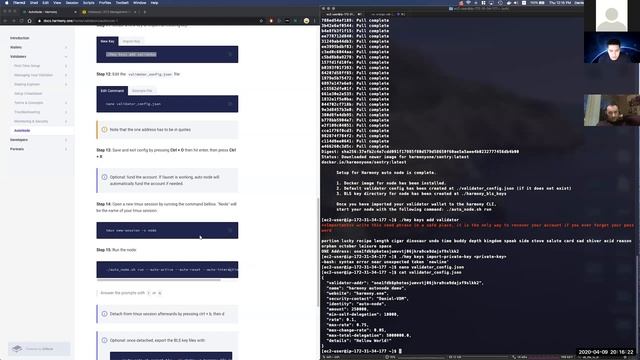The width and height of the screenshot is (640, 360).
Task: Select the Autonode - Harmony browser tab
Action: pyautogui.click(x=49, y=12)
